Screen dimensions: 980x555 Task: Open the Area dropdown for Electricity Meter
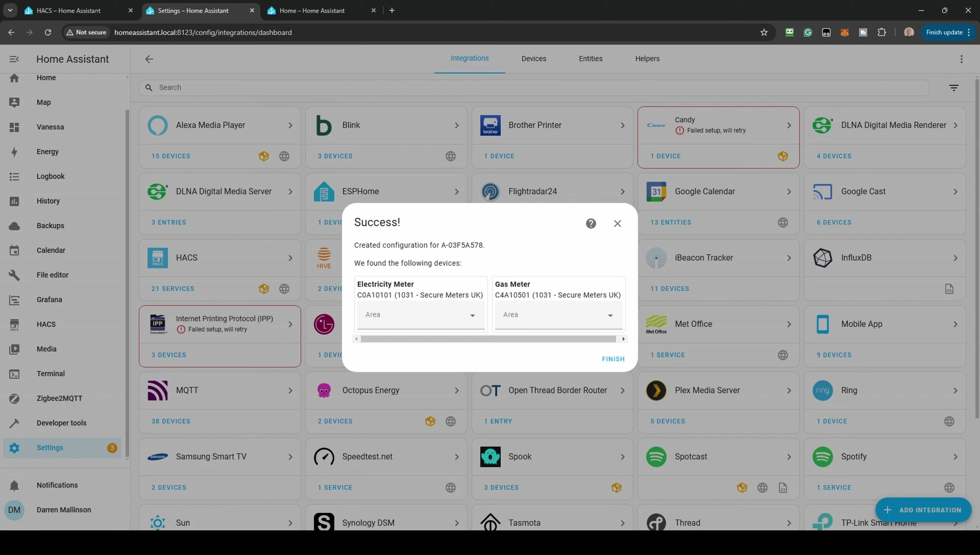[x=421, y=315]
